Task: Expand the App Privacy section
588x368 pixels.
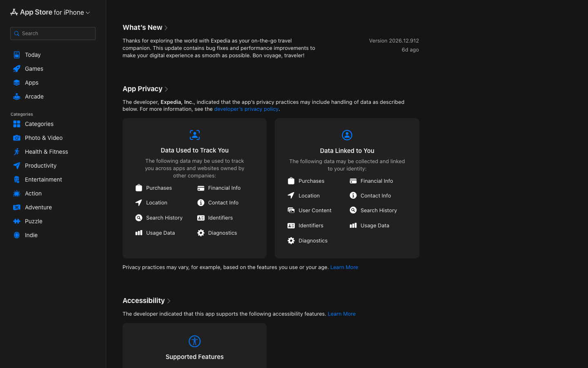Action: (145, 89)
